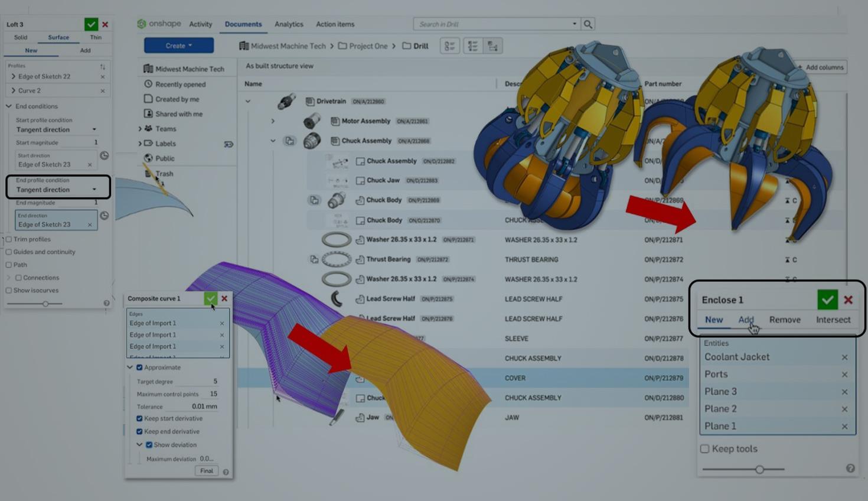Screen dimensions: 868x501
Task: Remove Coolant Jacket from Entities list
Action: (x=844, y=357)
